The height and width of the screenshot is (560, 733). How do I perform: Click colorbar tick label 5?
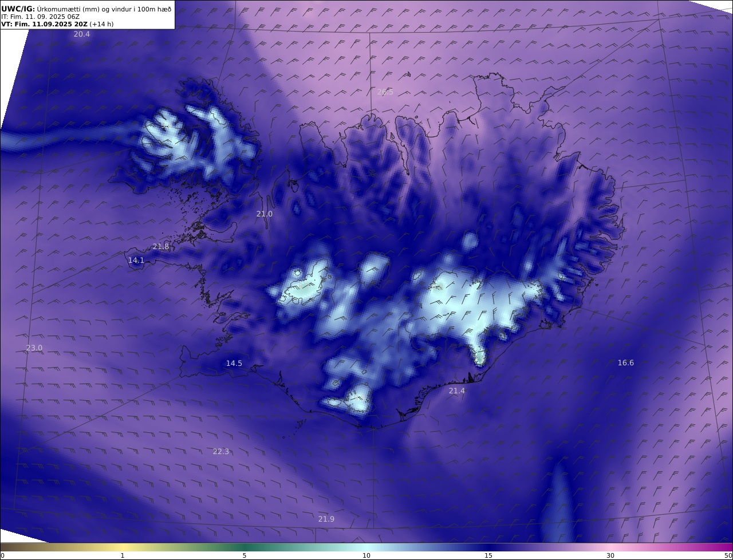245,555
